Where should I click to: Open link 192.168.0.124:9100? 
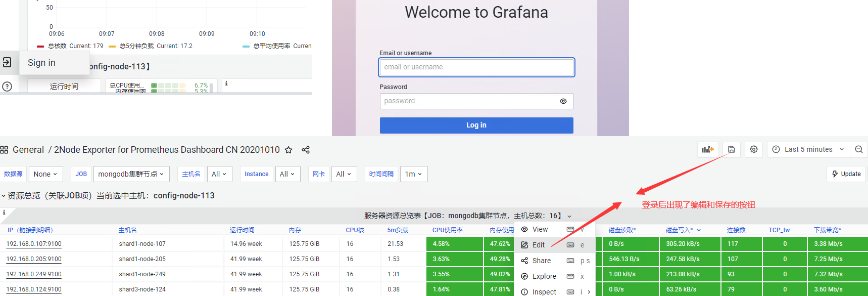pyautogui.click(x=34, y=289)
